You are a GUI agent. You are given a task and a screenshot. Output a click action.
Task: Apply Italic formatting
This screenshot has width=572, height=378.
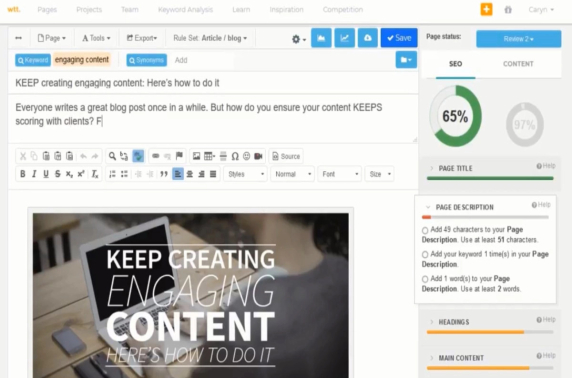pos(34,174)
